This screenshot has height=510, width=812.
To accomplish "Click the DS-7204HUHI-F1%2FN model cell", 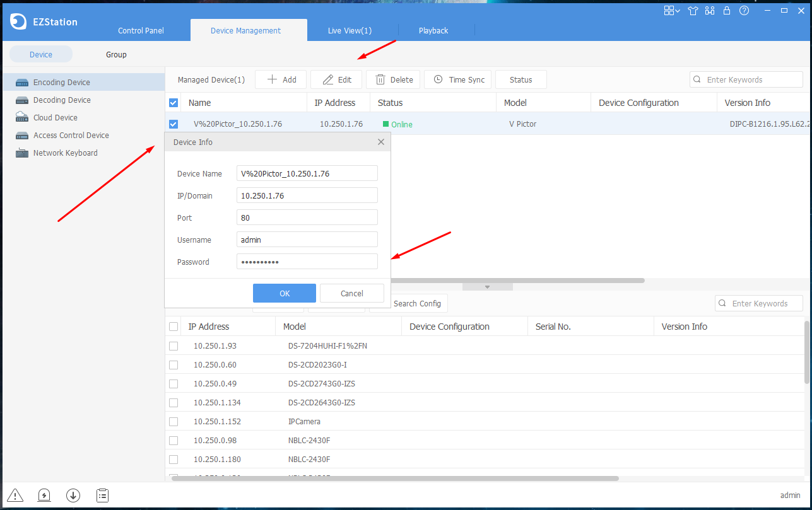I will pyautogui.click(x=327, y=346).
